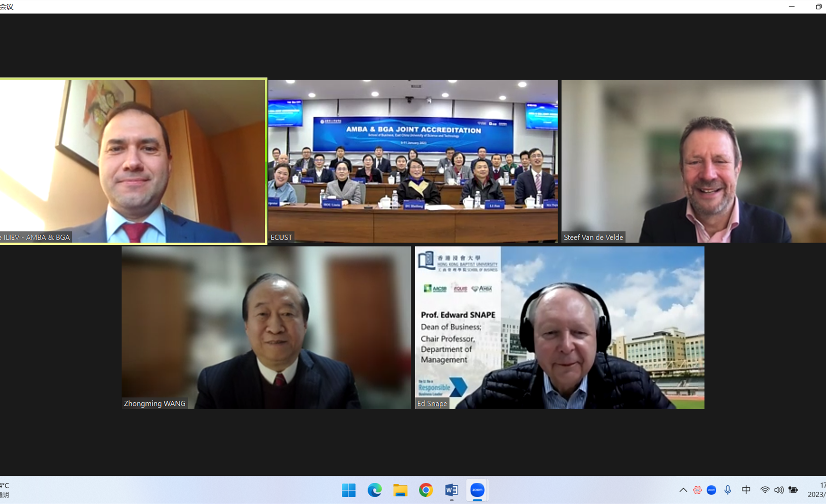The width and height of the screenshot is (826, 504).
Task: Select Steef Van de Velde's video tile
Action: 693,161
